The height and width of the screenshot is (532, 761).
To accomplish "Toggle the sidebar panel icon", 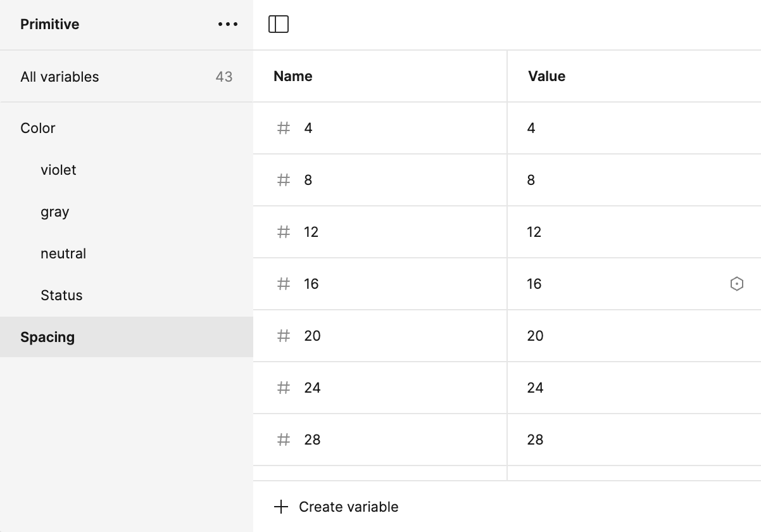I will tap(279, 24).
